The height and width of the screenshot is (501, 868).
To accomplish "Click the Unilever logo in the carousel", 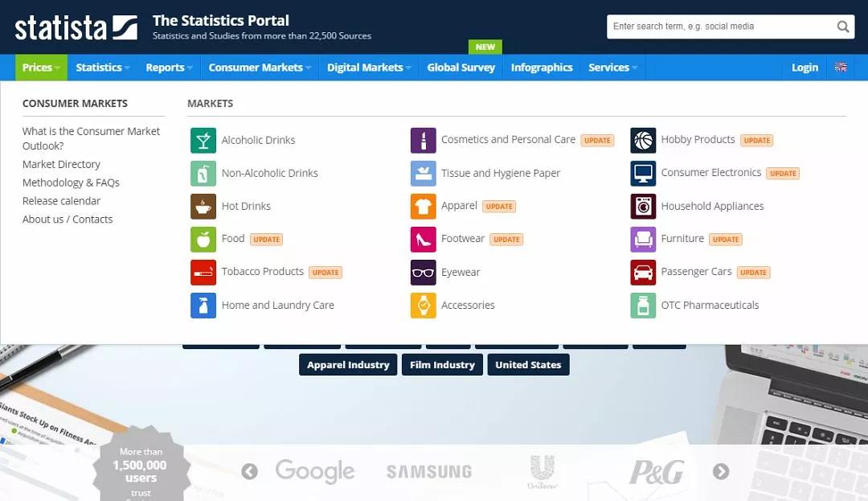I will [542, 472].
